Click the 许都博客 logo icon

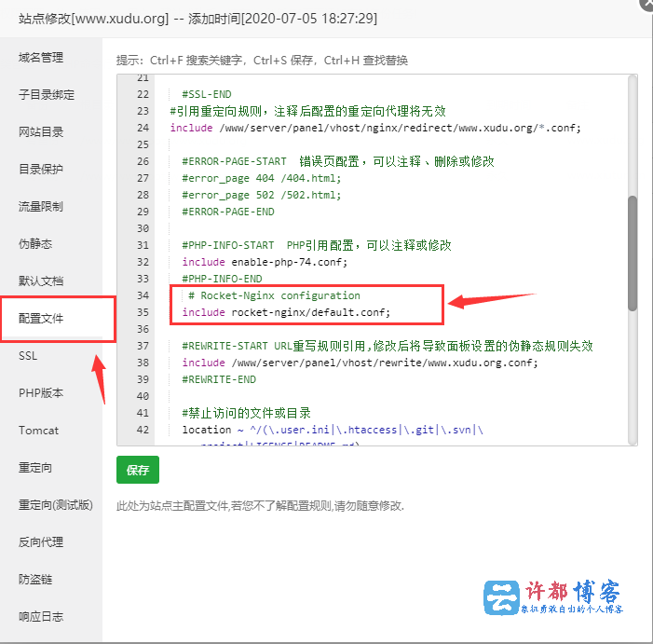click(502, 597)
